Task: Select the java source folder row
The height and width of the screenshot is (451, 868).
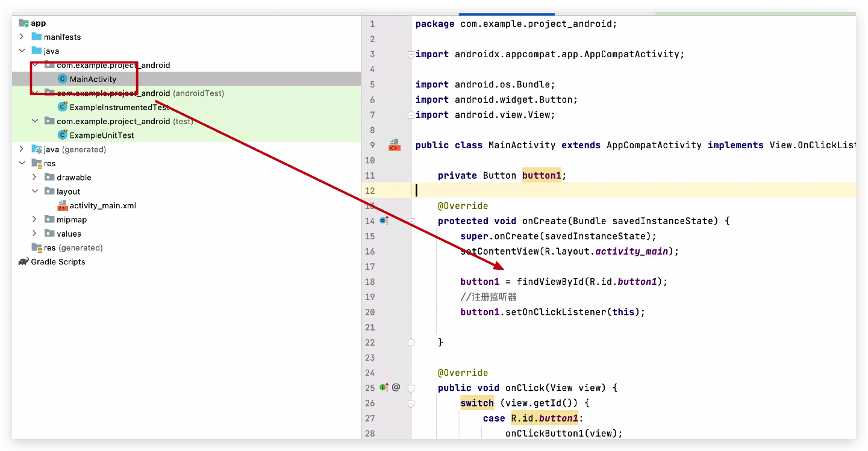Action: coord(187,51)
